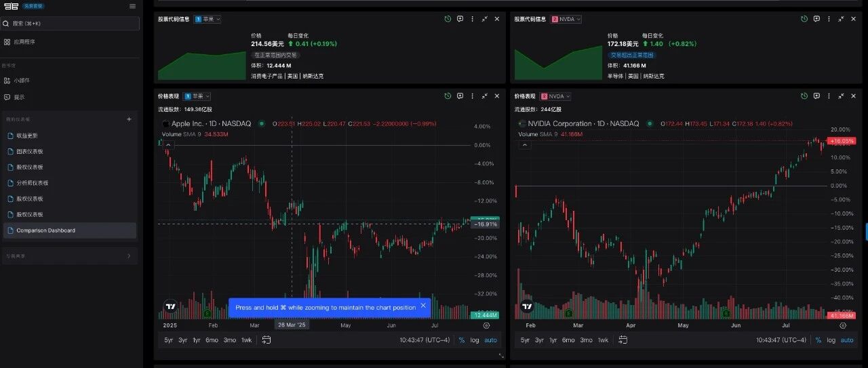868x368 pixels.
Task: Open Apple chart time-axis settings gear
Action: pos(486,325)
